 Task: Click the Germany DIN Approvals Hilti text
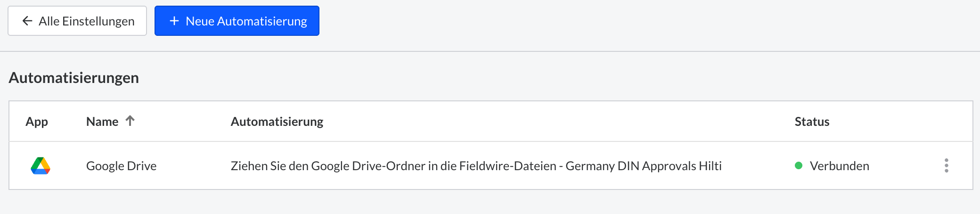click(x=644, y=166)
